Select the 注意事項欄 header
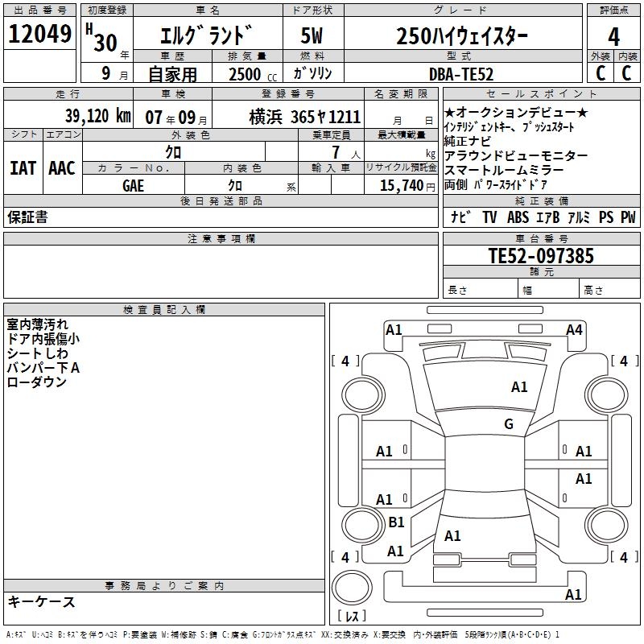The width and height of the screenshot is (644, 644). [x=221, y=238]
